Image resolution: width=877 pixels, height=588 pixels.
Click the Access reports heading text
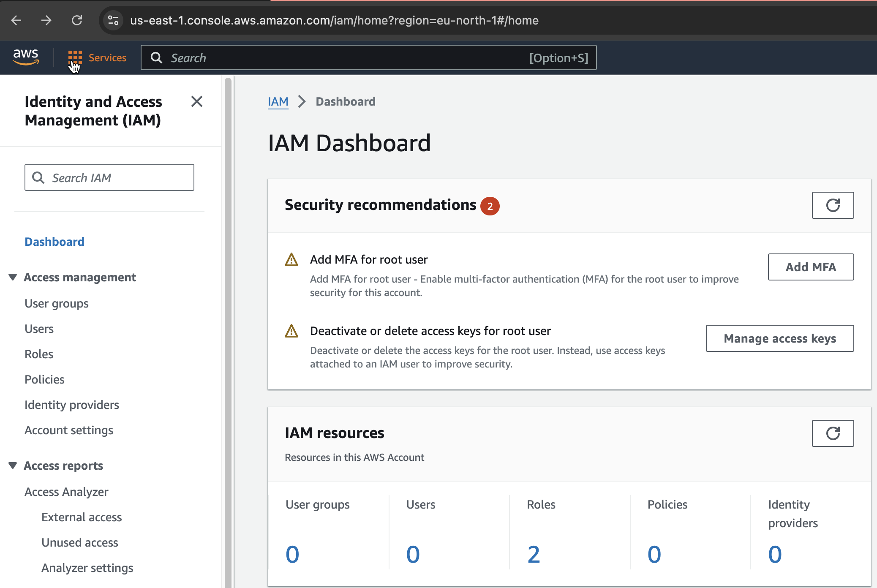63,465
